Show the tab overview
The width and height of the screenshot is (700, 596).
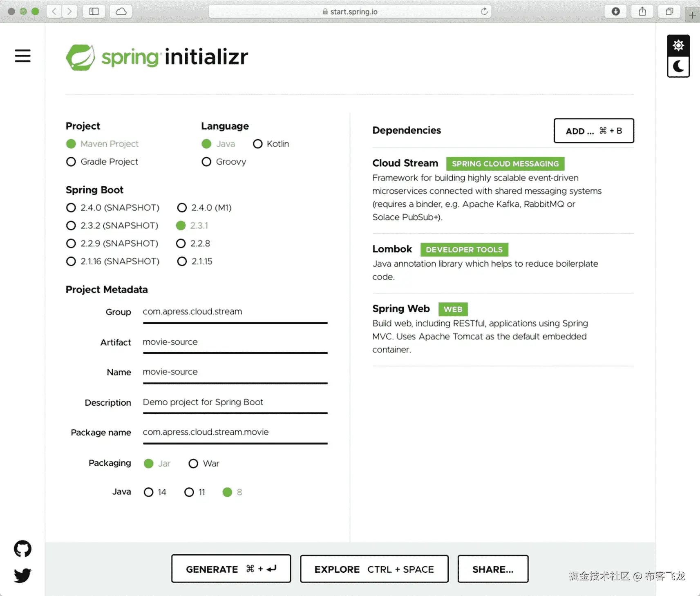(x=669, y=11)
